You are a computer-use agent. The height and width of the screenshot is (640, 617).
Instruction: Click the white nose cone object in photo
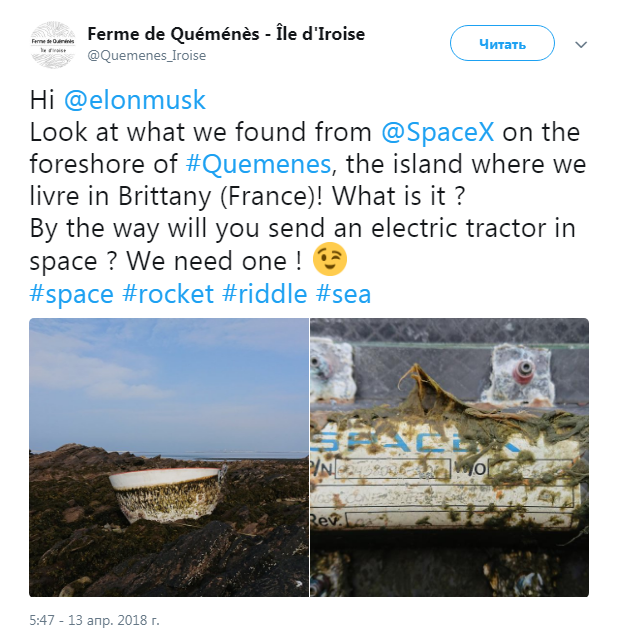(x=167, y=495)
